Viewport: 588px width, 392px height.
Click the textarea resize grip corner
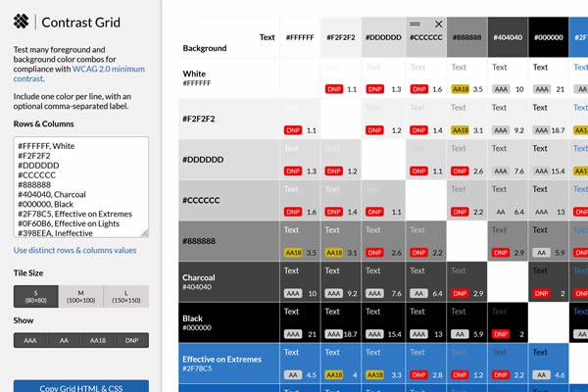point(145,233)
